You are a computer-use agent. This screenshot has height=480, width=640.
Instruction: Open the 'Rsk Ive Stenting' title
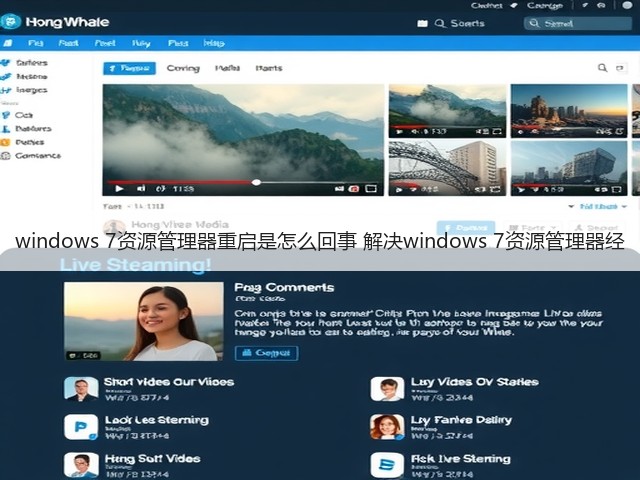pyautogui.click(x=461, y=459)
